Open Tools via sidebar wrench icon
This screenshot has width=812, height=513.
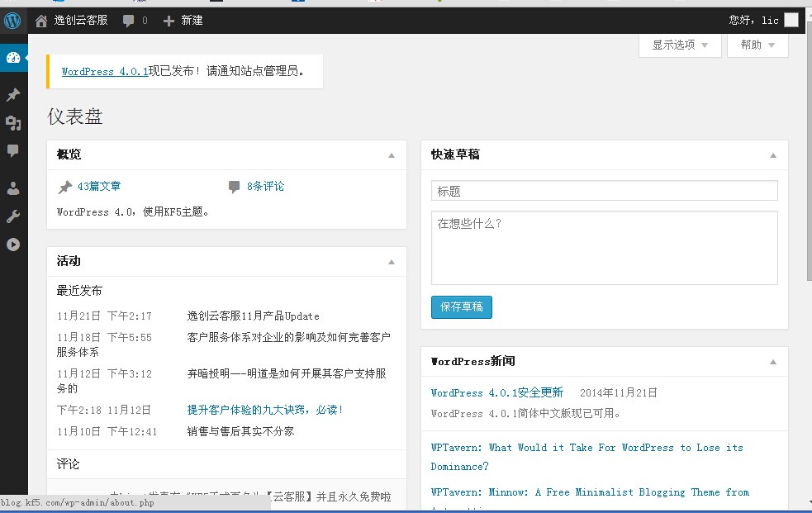[x=13, y=216]
